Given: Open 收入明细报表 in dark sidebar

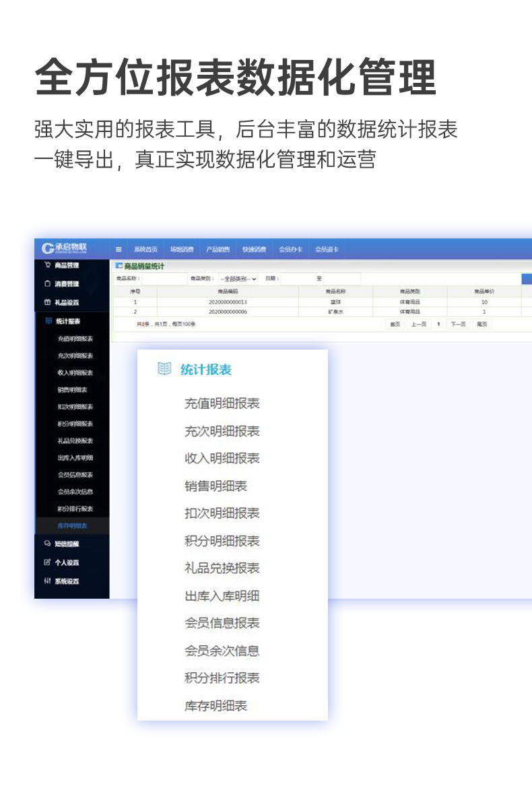Looking at the screenshot, I should [75, 373].
